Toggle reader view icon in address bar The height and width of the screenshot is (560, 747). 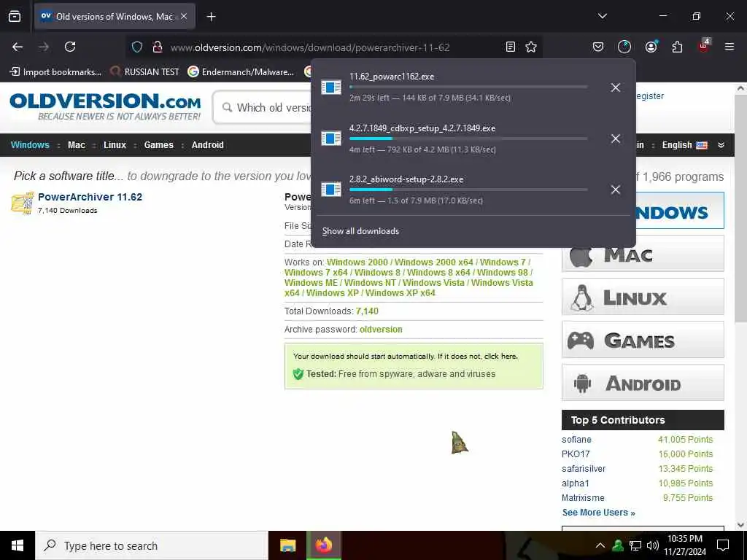pyautogui.click(x=510, y=47)
